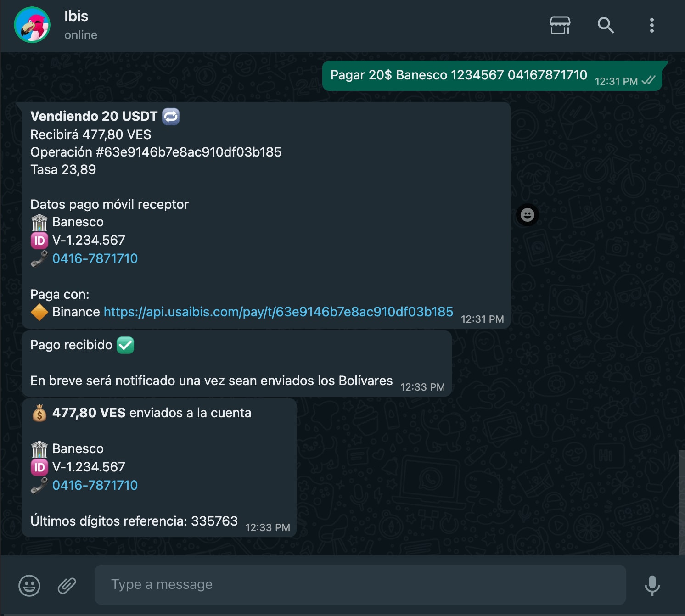
Task: Search within the Ibis chat
Action: coord(606,25)
